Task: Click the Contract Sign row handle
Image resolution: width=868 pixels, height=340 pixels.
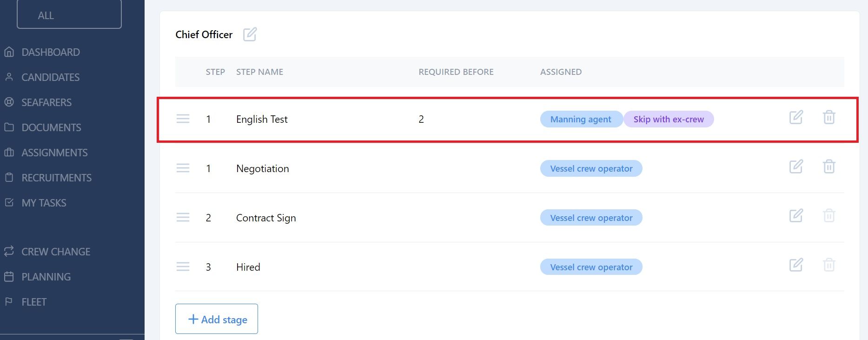Action: coord(183,218)
